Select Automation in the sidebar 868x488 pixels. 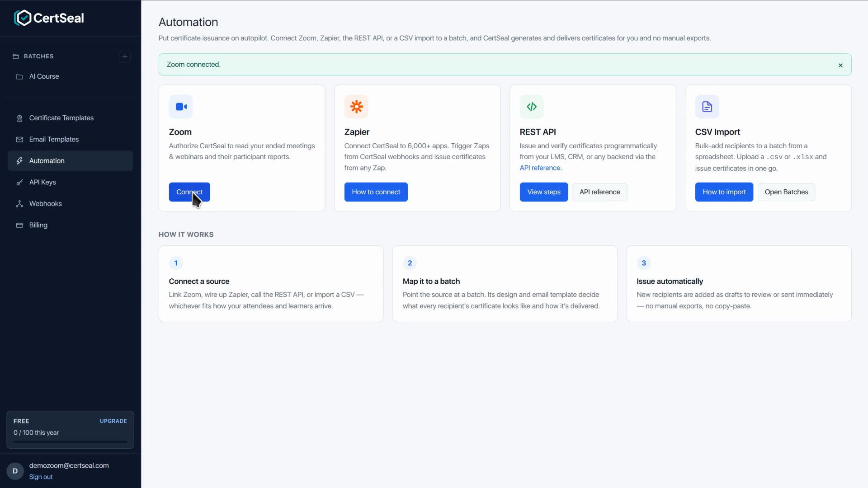click(70, 161)
